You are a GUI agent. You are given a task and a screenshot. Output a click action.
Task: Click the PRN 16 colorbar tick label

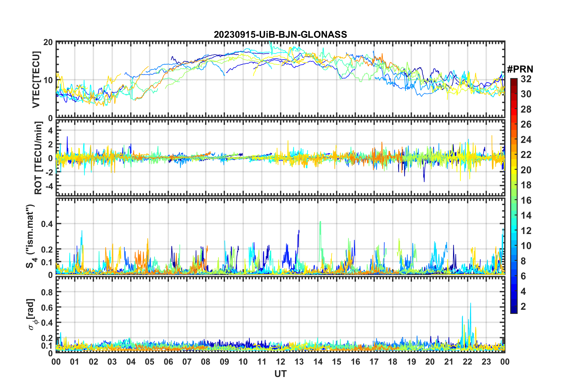click(x=526, y=200)
